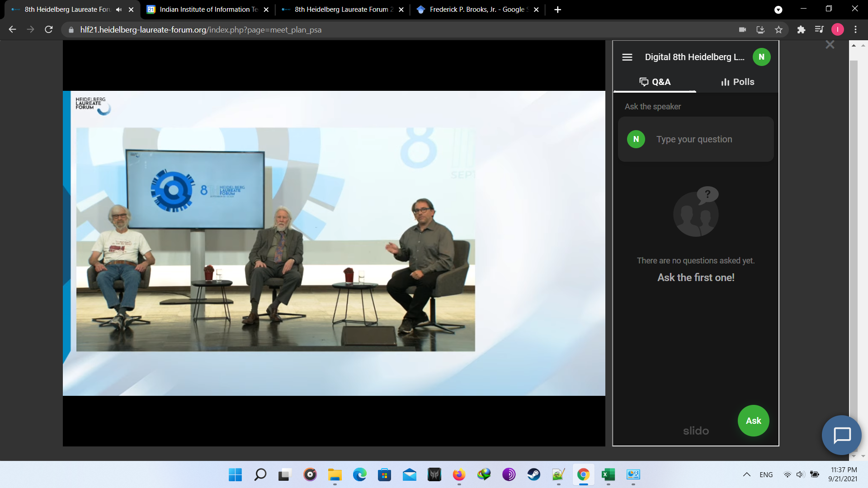Screen dimensions: 868x488
Task: Select the Q&A tab
Action: (x=655, y=82)
